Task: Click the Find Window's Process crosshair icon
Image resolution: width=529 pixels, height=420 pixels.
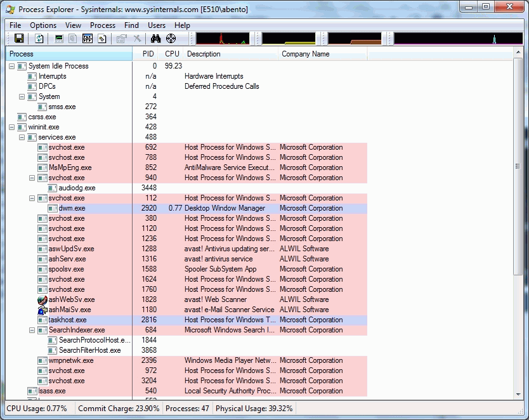Action: coord(169,38)
